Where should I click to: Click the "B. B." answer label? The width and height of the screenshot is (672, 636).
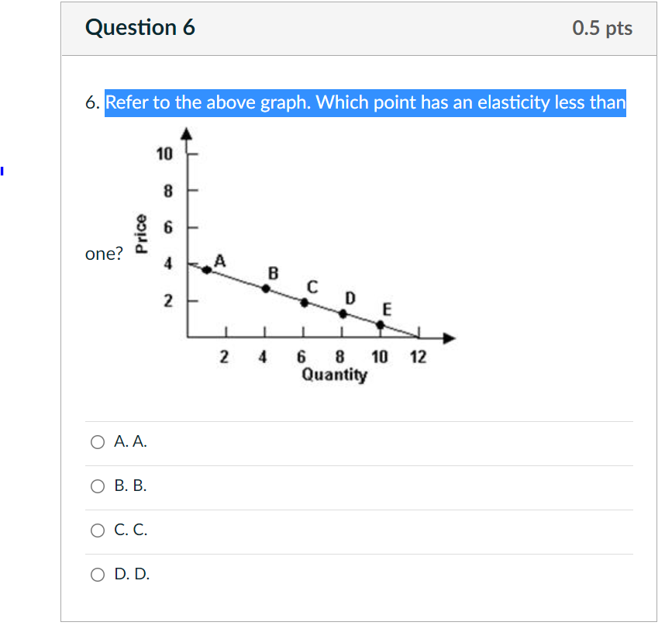click(x=130, y=487)
